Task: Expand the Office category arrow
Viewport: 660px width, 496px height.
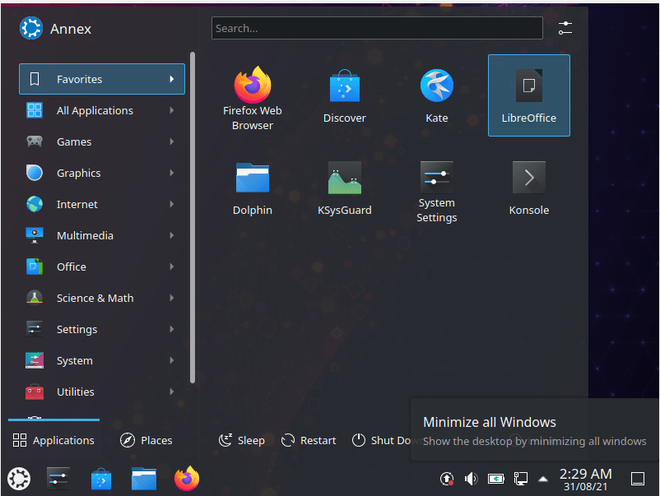Action: coord(172,267)
